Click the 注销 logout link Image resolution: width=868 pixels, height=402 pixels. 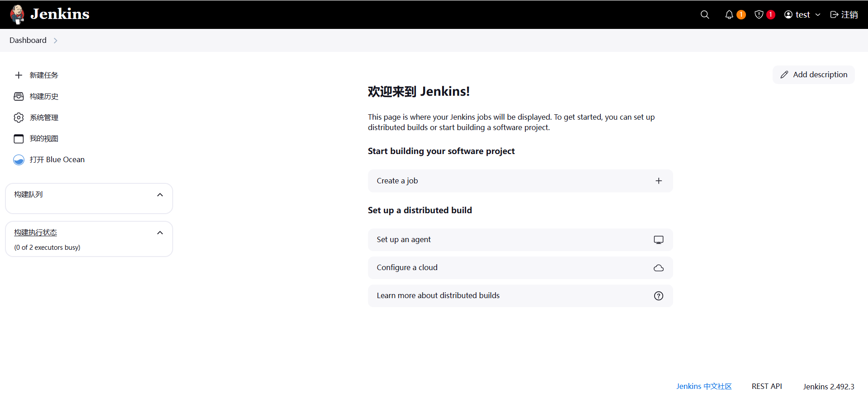[849, 14]
